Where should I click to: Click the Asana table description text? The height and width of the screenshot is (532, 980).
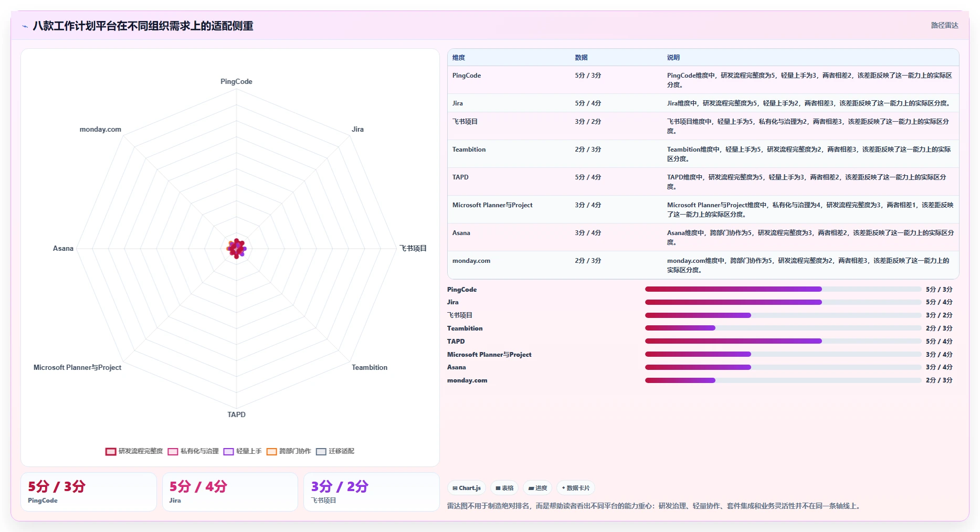pyautogui.click(x=810, y=238)
